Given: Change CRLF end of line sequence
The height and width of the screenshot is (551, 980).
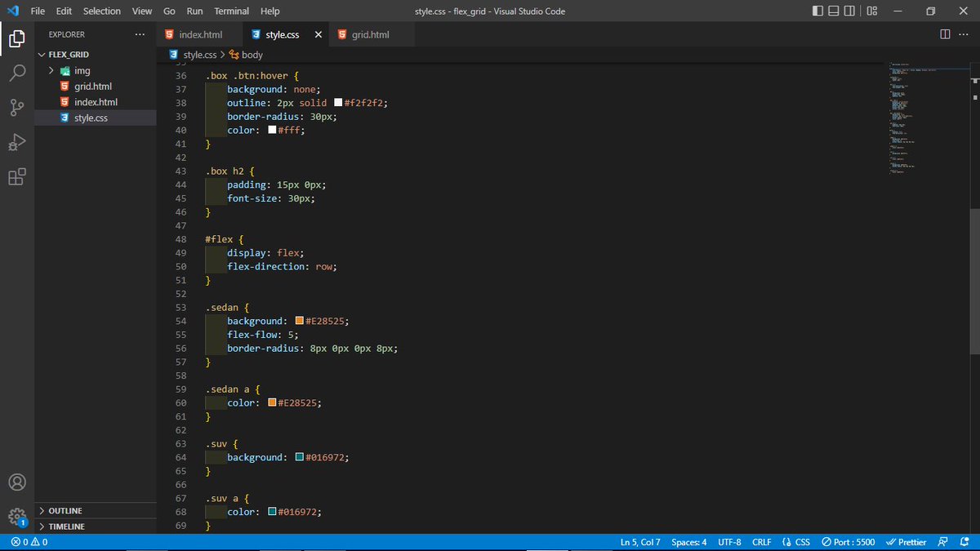Looking at the screenshot, I should [x=762, y=542].
